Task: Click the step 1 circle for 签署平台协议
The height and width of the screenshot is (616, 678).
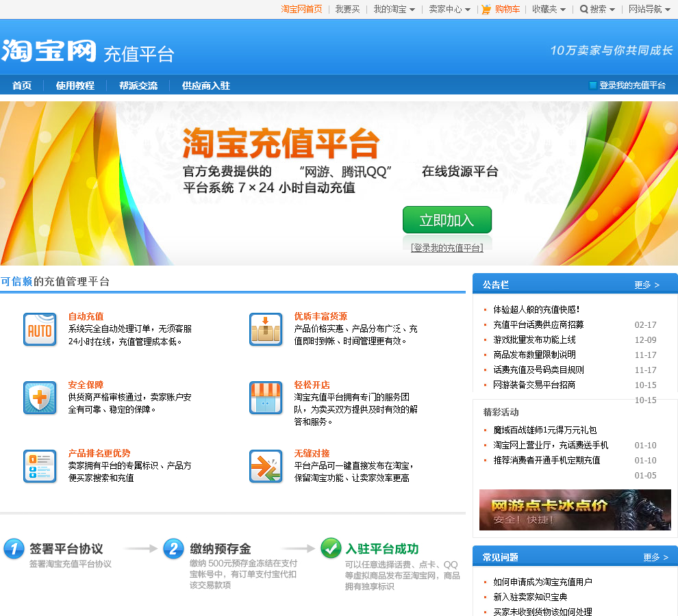Action: tap(14, 548)
